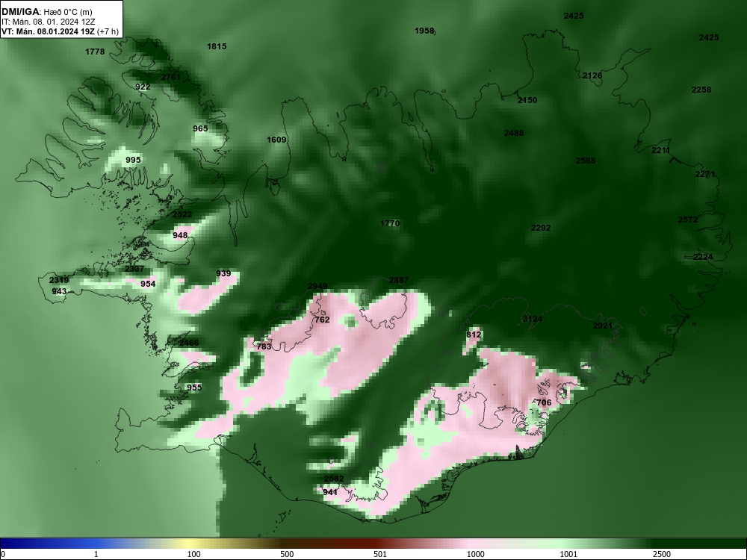Click the 2211 coastal value

point(661,150)
